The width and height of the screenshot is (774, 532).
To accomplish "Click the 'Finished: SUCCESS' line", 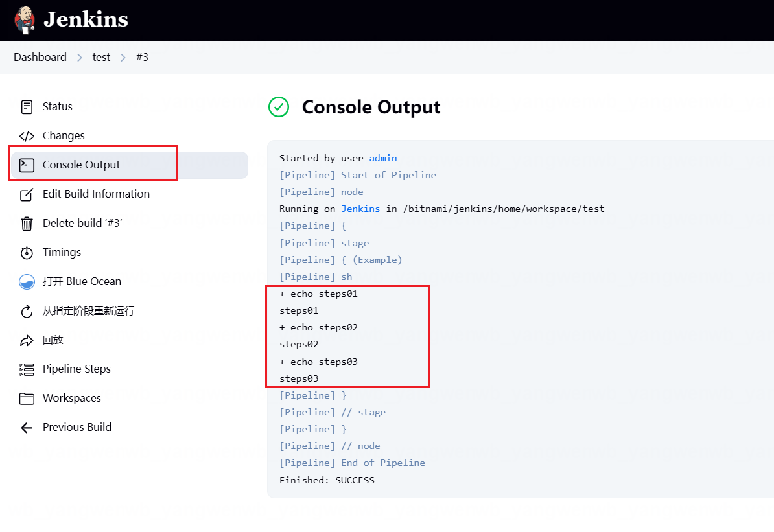I will pyautogui.click(x=327, y=480).
